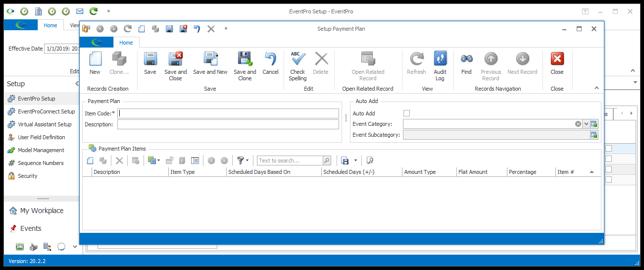Click the refresh arrow in Setup Payment Plan quick access toolbar
644x270 pixels.
click(128, 29)
